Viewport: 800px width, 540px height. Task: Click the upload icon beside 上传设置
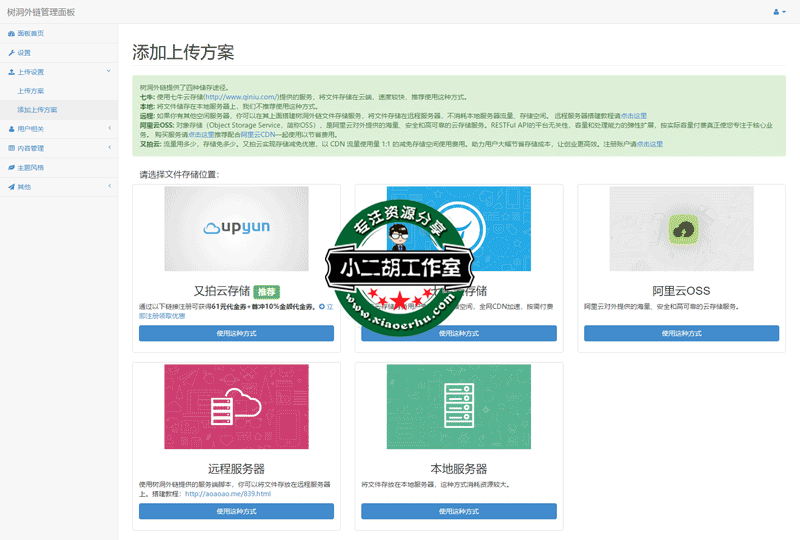point(11,72)
